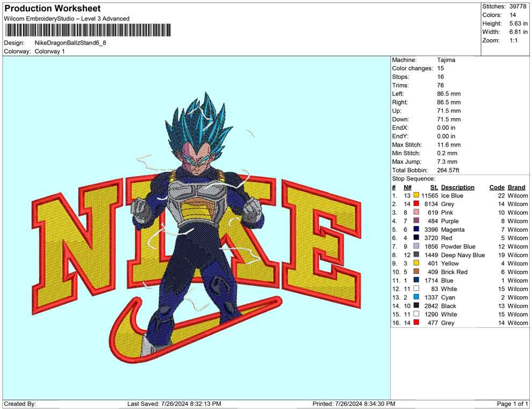Click the swatch for Deep Navy Blue
The width and height of the screenshot is (532, 409).
(415, 255)
